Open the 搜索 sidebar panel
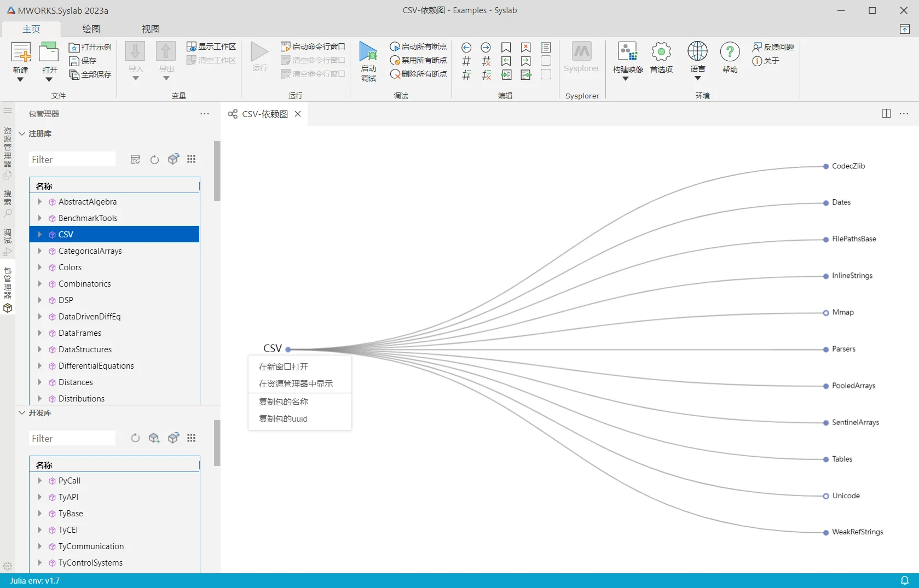The width and height of the screenshot is (919, 588). point(8,203)
